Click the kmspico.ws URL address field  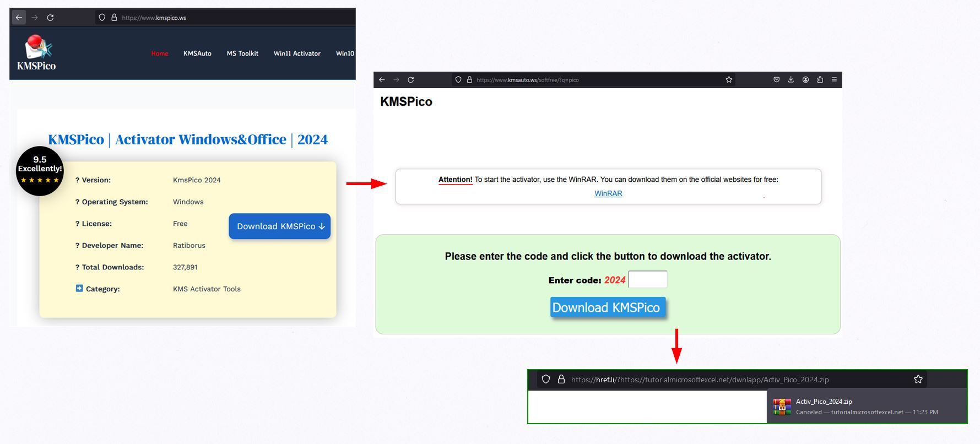[226, 18]
